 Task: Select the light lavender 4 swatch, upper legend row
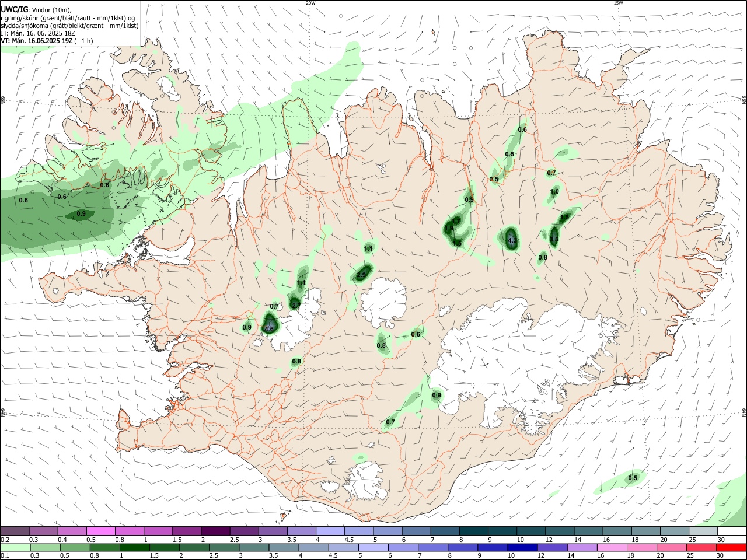tap(330, 531)
